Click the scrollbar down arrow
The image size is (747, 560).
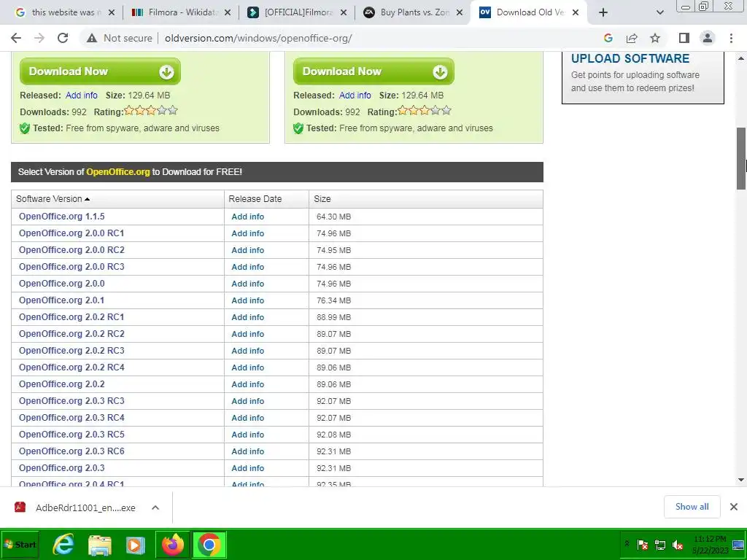[741, 480]
